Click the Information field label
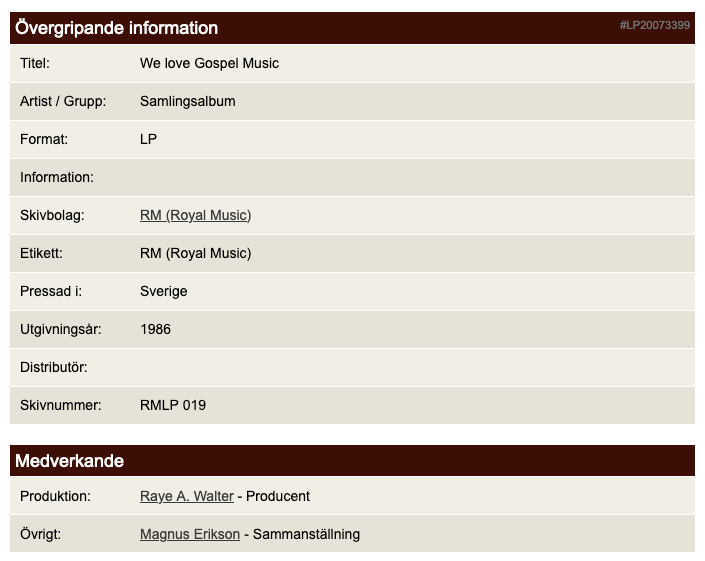705x561 pixels. (57, 177)
